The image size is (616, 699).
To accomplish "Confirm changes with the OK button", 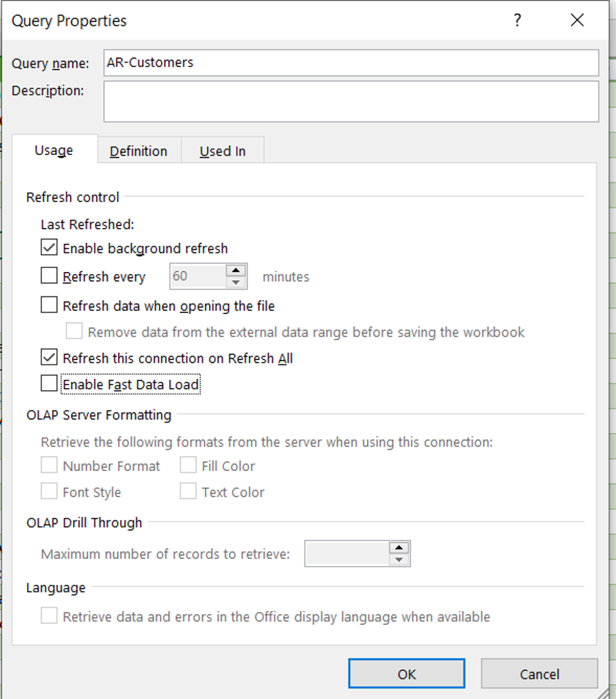I will (407, 674).
